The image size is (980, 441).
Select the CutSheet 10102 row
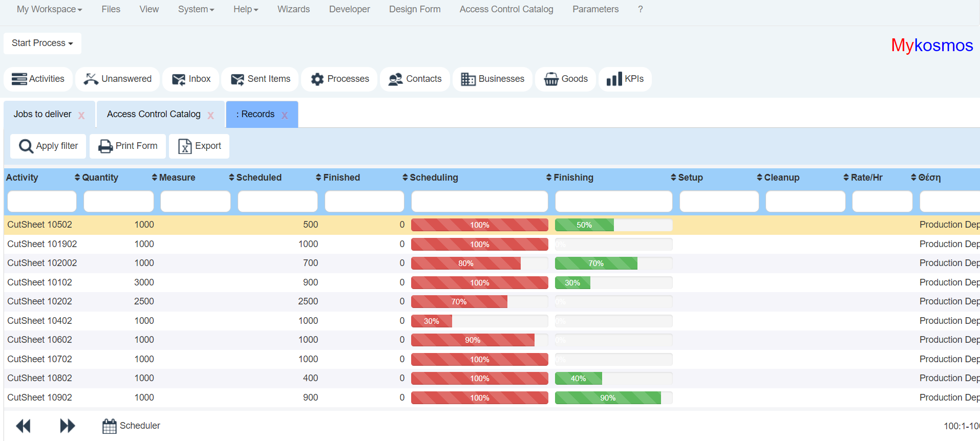point(492,282)
